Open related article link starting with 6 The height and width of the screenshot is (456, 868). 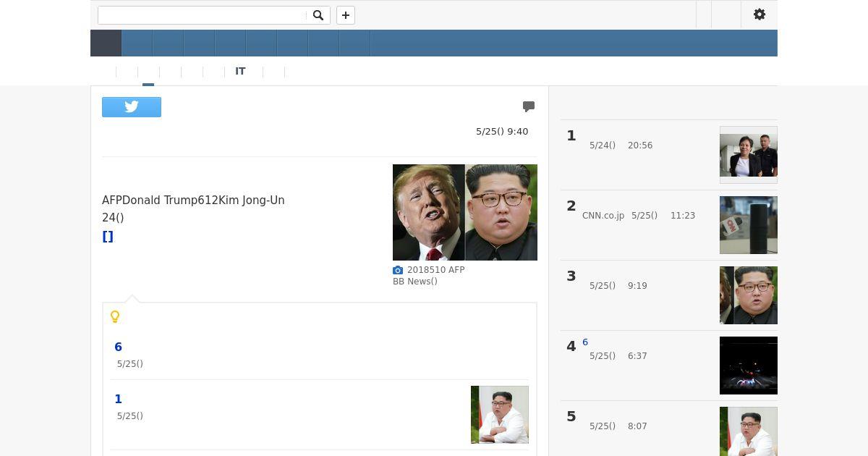[x=119, y=347]
